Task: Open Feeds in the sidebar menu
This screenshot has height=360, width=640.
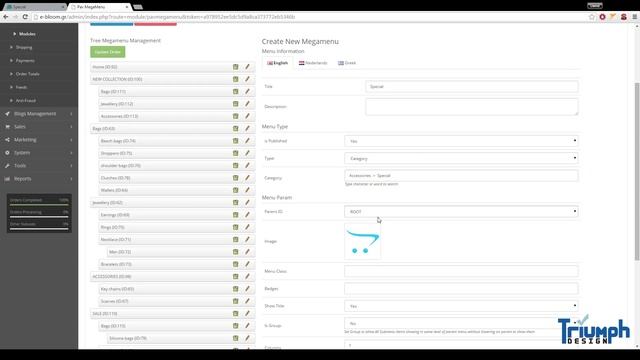Action: pos(21,87)
